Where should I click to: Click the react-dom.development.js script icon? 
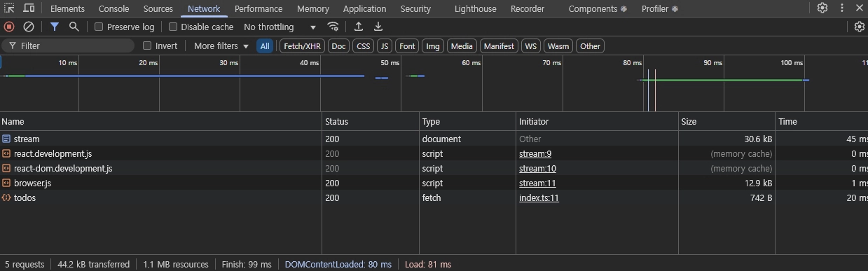(x=6, y=168)
